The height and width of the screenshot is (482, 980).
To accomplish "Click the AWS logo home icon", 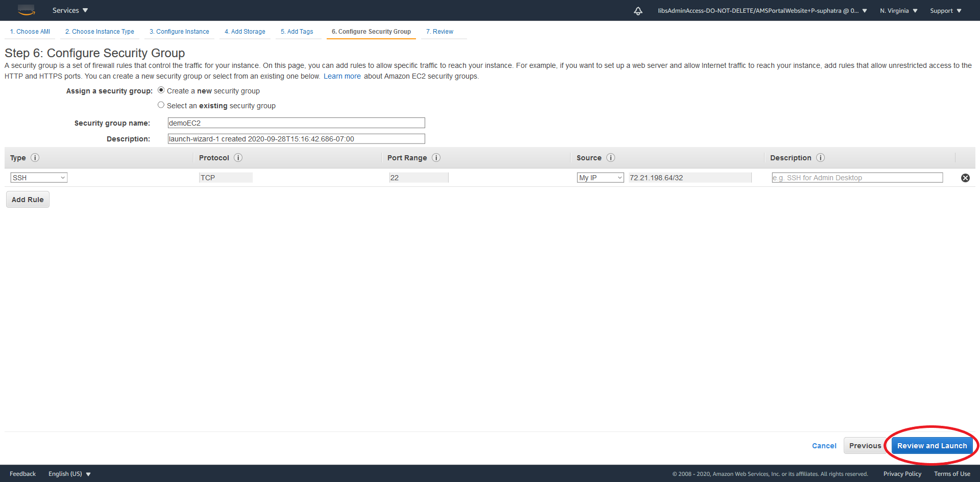I will [x=26, y=10].
